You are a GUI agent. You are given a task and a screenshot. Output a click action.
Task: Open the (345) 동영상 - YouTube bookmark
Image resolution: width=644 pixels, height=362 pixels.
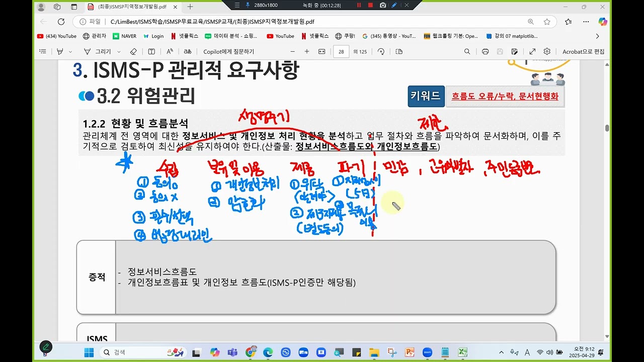tap(389, 36)
